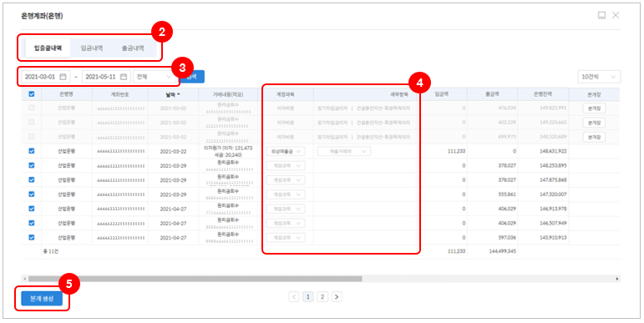Click the horizontal scrollbar thumb
This screenshot has width=644, height=323.
coord(195,279)
